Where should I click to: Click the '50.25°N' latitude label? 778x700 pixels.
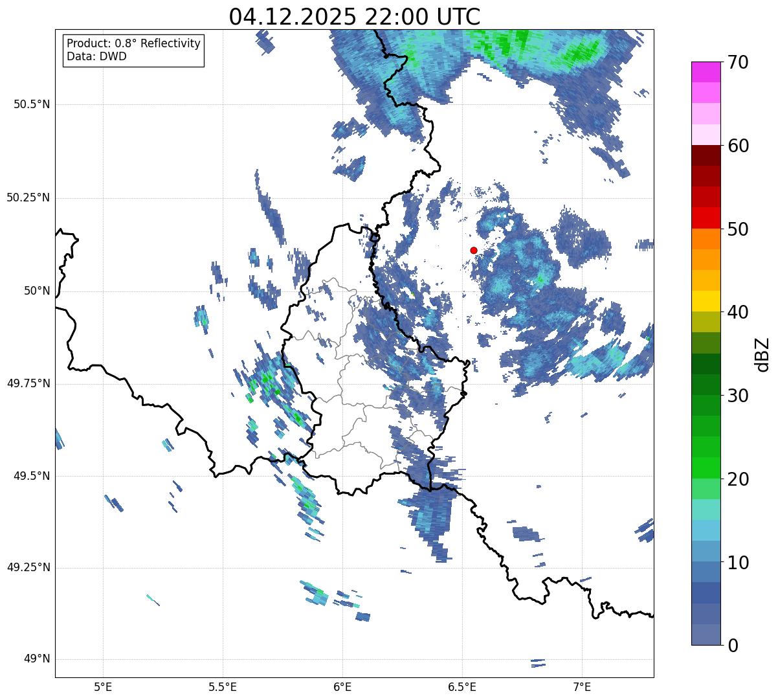point(28,198)
